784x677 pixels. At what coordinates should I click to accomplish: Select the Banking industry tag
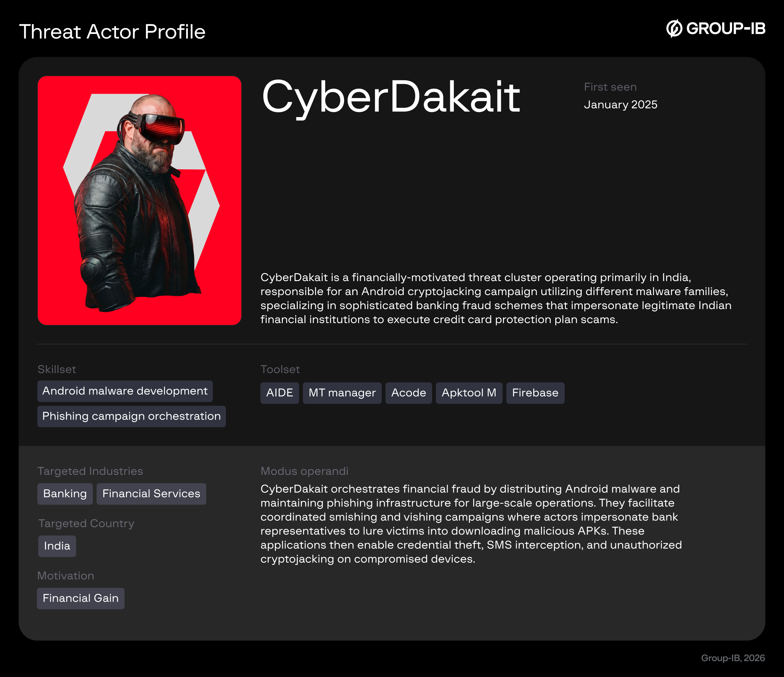pos(65,494)
